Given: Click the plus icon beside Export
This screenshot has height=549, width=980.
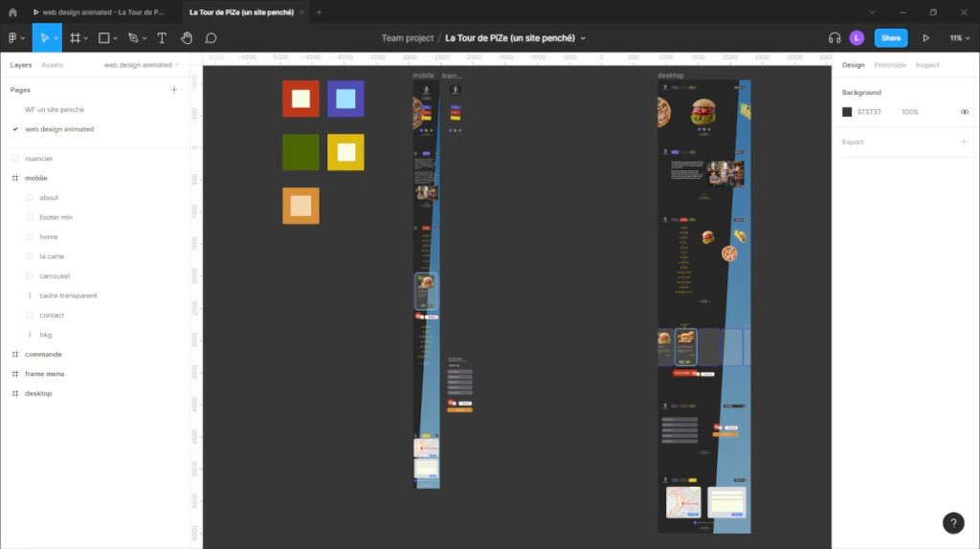Looking at the screenshot, I should (964, 142).
